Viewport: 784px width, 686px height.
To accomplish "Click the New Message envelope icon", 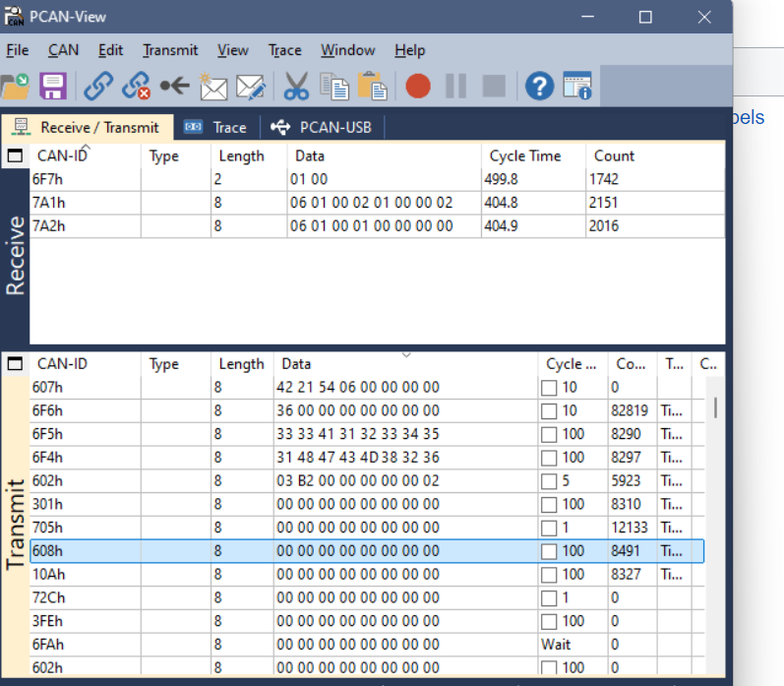I will (212, 87).
